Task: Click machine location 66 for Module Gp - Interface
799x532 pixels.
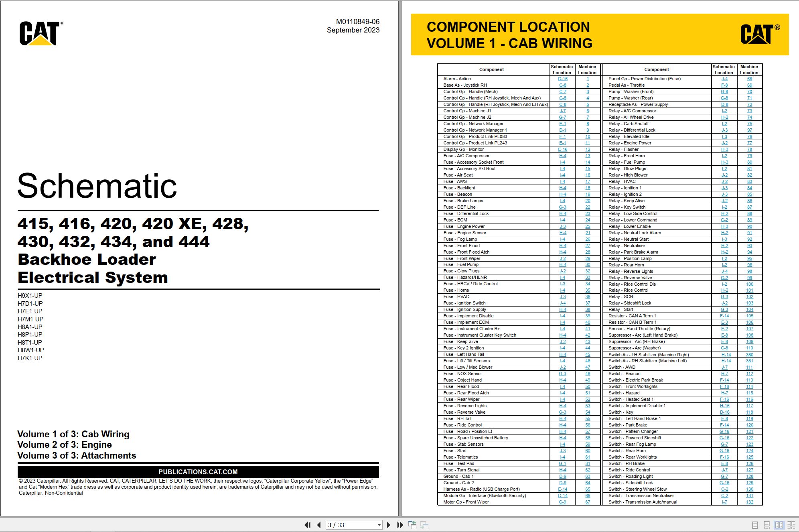Action: 588,496
